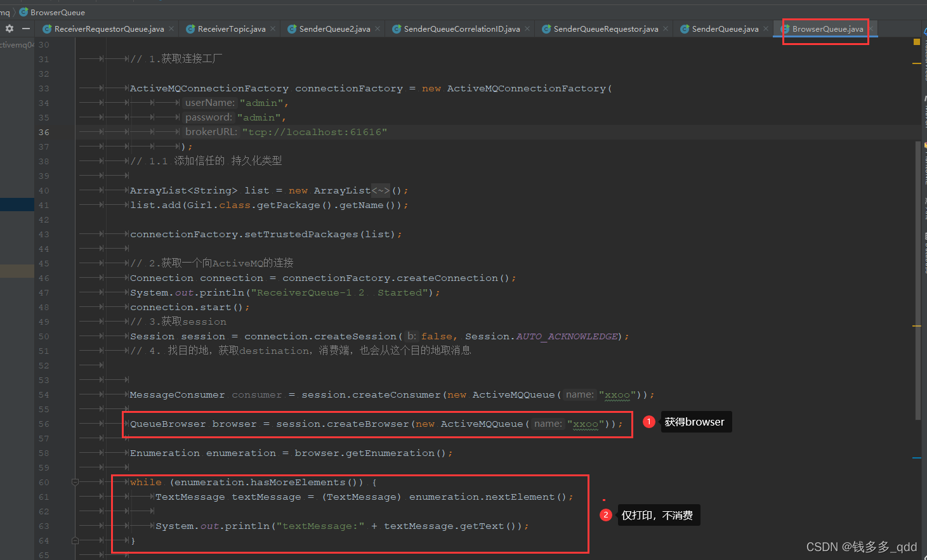Click the "tcp://localhost:61616" string
This screenshot has height=560, width=927.
tap(315, 132)
